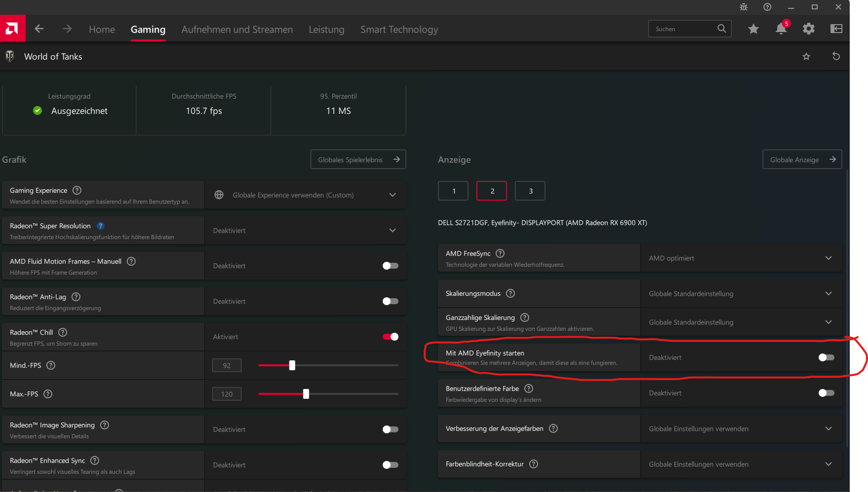This screenshot has width=868, height=492.
Task: Show help for Farbenblindheit-Korrektur
Action: [534, 464]
